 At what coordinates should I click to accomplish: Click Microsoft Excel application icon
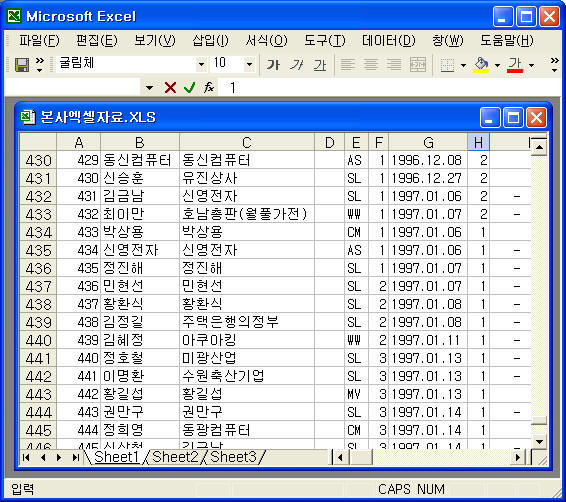[x=14, y=16]
